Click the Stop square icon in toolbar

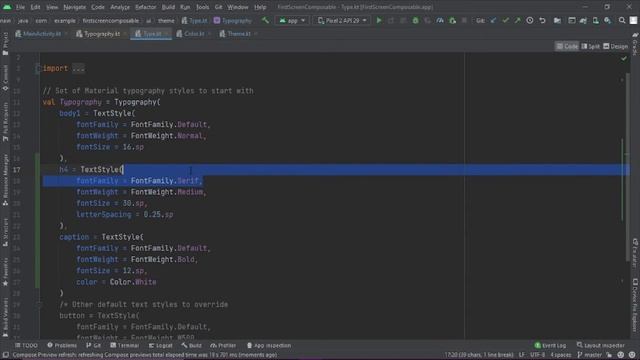coord(464,20)
